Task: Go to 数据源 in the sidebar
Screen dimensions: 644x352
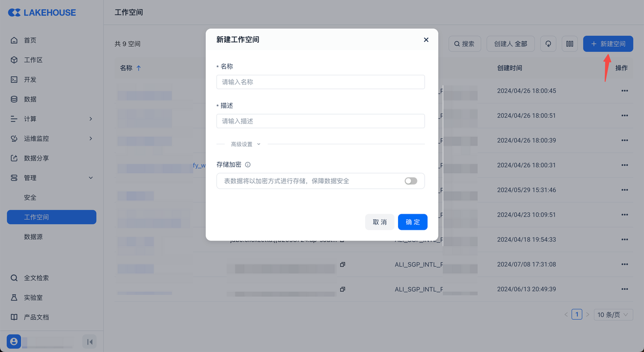Action: (33, 237)
